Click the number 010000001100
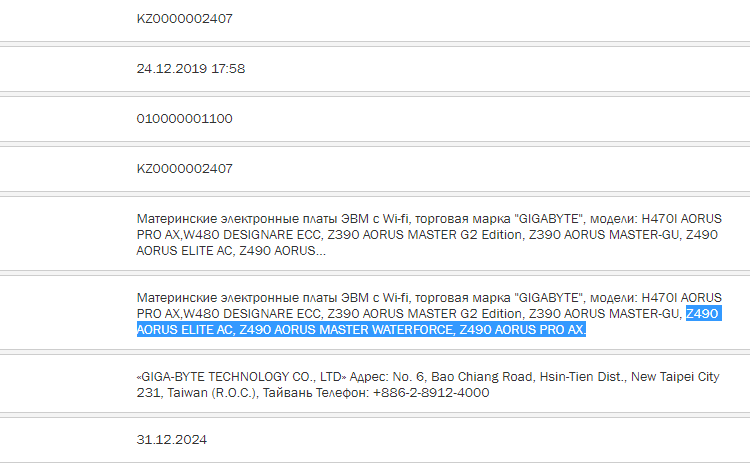The height and width of the screenshot is (463, 750). (x=185, y=119)
